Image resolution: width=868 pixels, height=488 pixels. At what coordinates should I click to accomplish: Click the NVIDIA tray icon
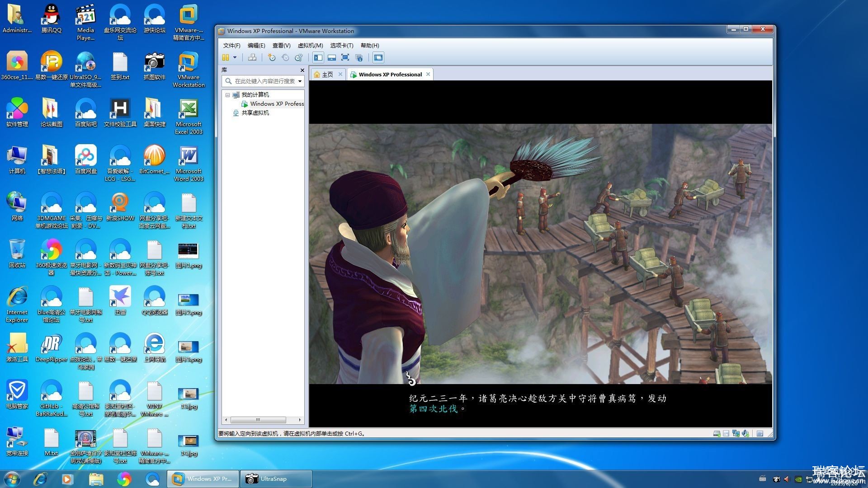(799, 479)
